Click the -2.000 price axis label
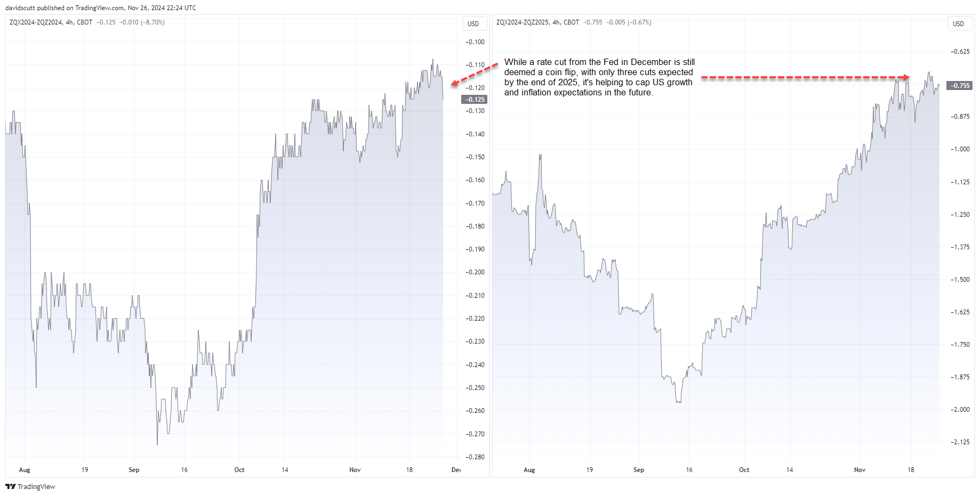Screen dimensions: 980x496 point(960,409)
